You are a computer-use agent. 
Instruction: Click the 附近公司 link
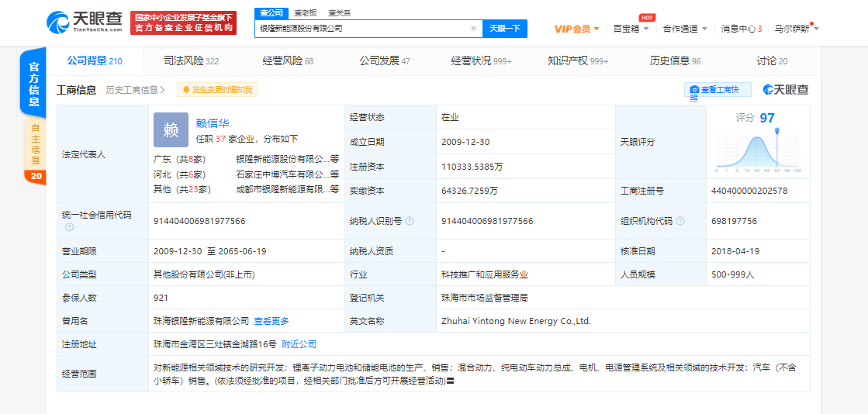[x=299, y=344]
